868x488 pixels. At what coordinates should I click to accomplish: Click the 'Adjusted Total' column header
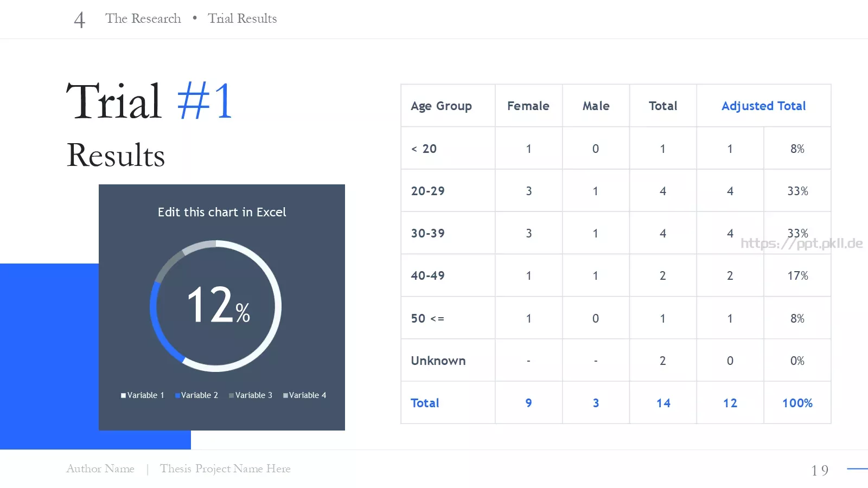click(x=763, y=106)
